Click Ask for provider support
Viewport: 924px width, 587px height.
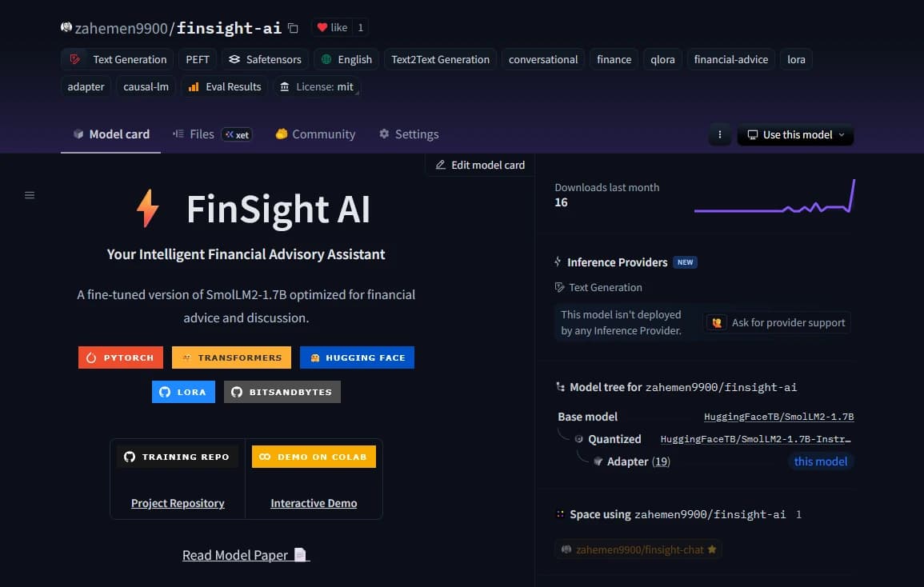point(777,322)
